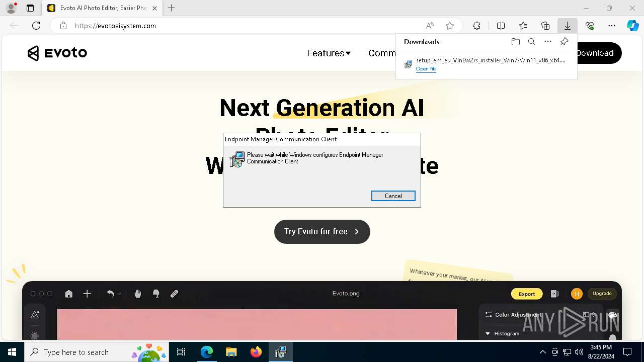Click the plus icon in Evoto preview
Image resolution: width=644 pixels, height=362 pixels.
[x=87, y=294]
